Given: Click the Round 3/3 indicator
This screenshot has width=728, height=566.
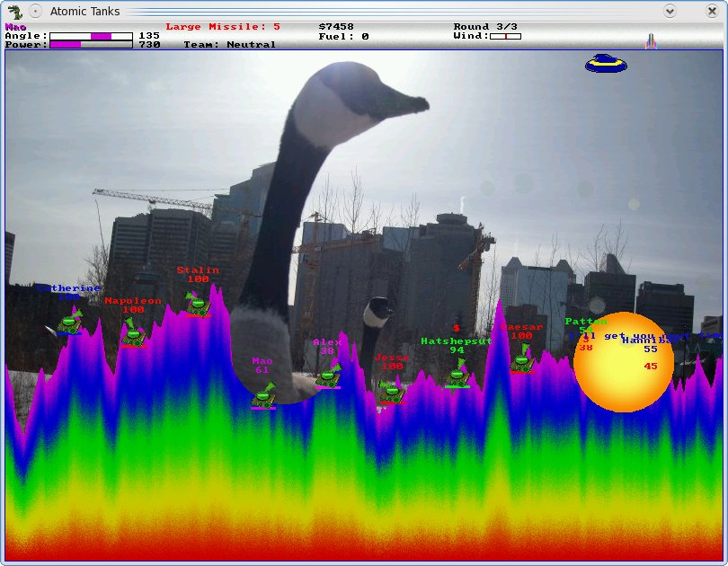Looking at the screenshot, I should tap(484, 27).
